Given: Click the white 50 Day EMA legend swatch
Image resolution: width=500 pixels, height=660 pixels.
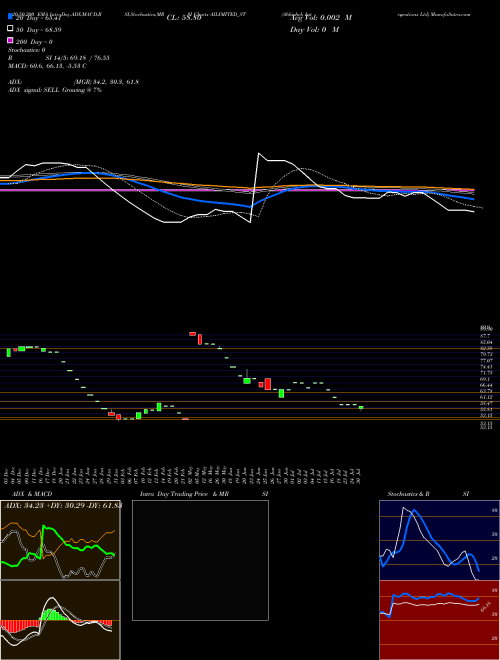Looking at the screenshot, I should [x=10, y=29].
